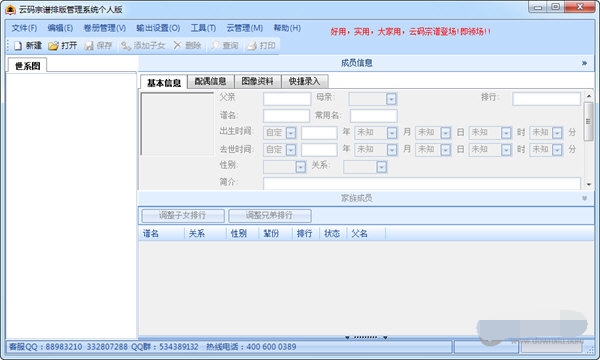
Task: Open the 性别 dropdown
Action: 301,167
